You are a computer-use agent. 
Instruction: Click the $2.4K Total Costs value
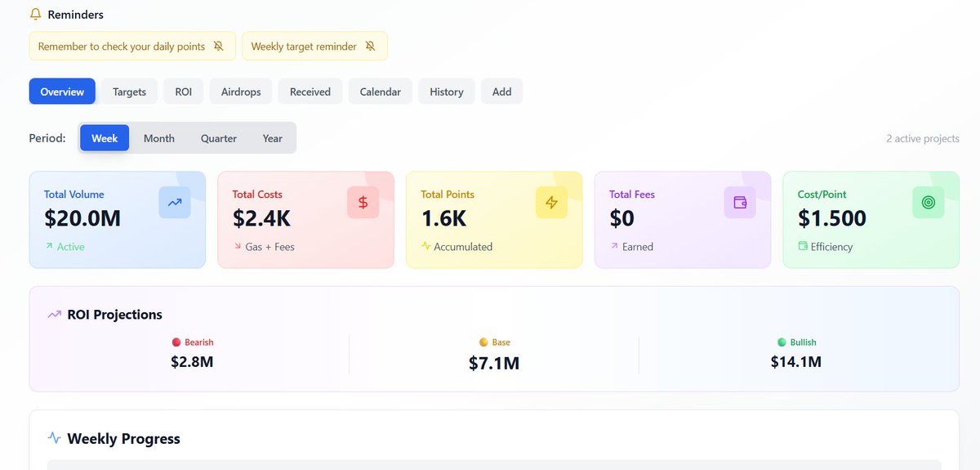pos(261,218)
